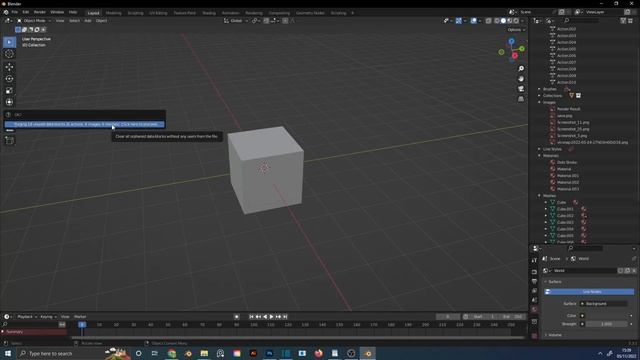Switch to rendered viewport shading
The width and height of the screenshot is (640, 360).
[516, 20]
